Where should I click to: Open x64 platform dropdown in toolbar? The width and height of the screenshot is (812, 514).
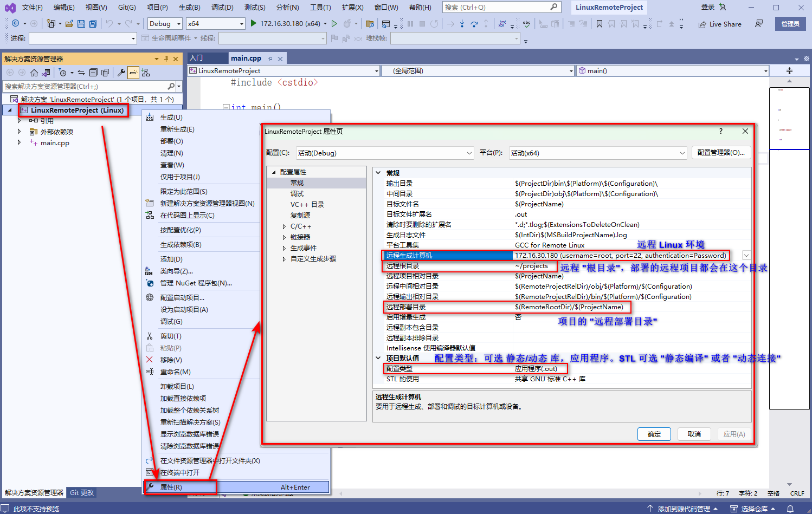click(x=216, y=24)
